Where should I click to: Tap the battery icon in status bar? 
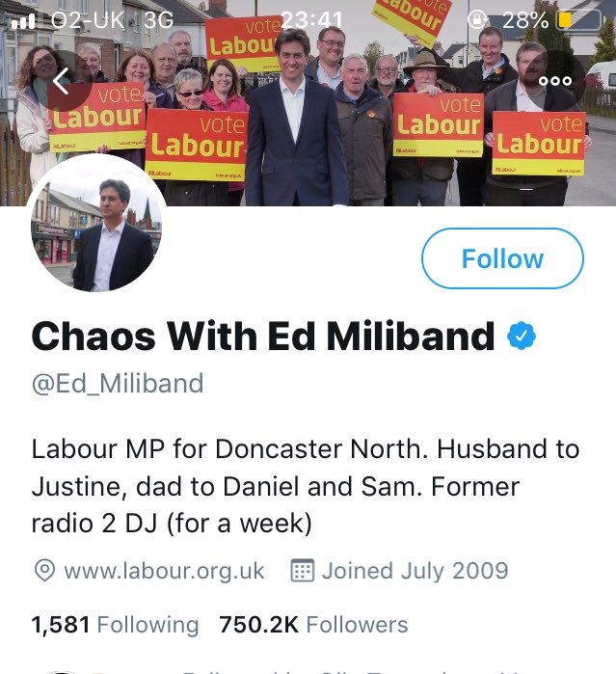coord(576,19)
